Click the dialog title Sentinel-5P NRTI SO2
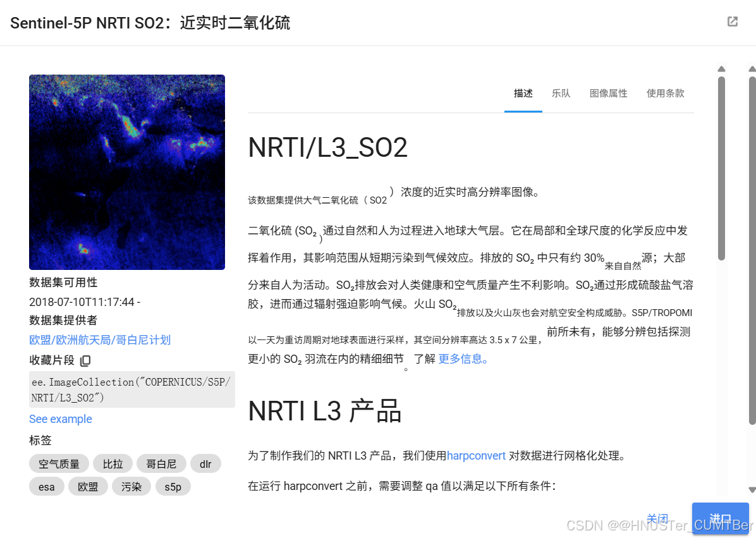Screen dimensions: 756x538 point(150,23)
